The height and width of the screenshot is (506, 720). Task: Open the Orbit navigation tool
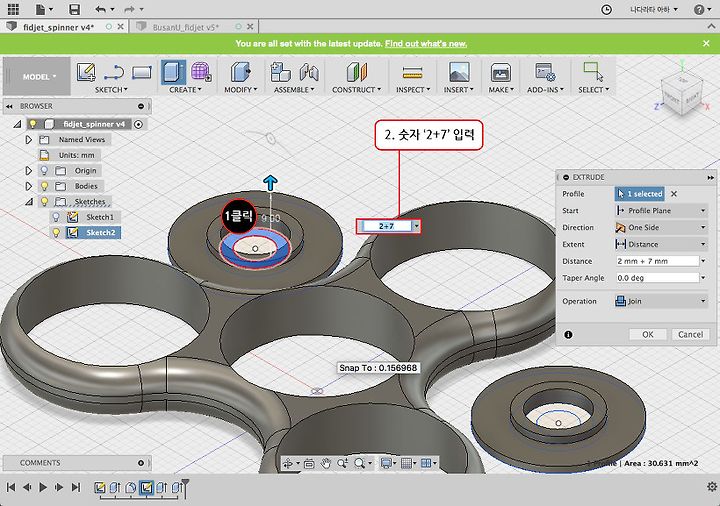[288, 463]
